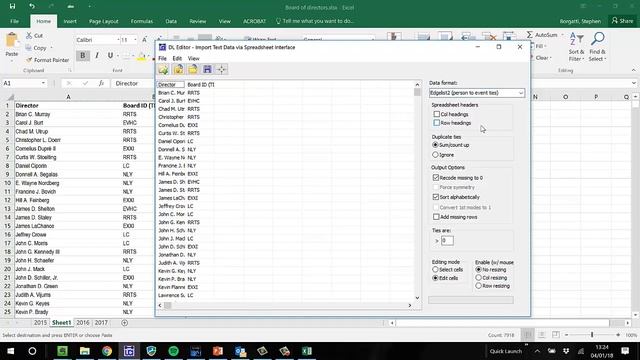
Task: Click the Director cell in DL Editor grid
Action: (171, 84)
